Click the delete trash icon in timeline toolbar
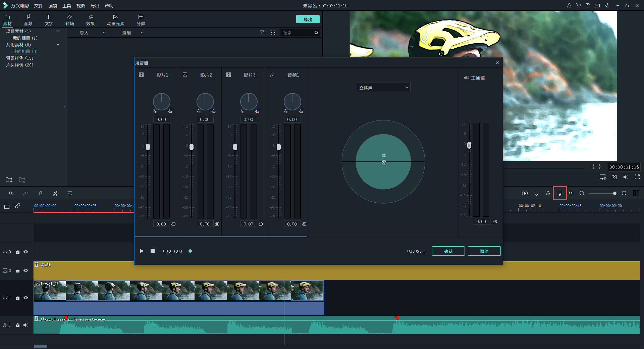 pyautogui.click(x=41, y=193)
